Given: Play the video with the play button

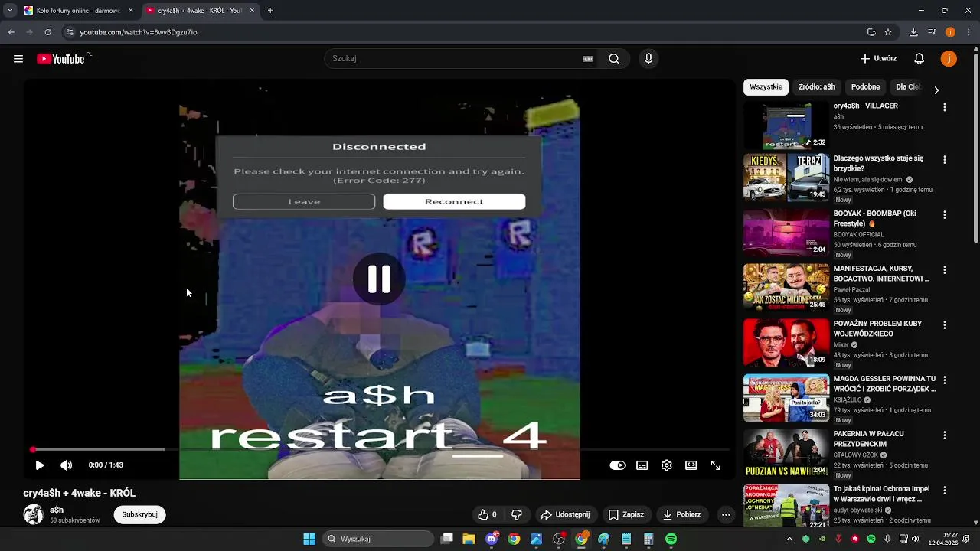Looking at the screenshot, I should tap(40, 465).
